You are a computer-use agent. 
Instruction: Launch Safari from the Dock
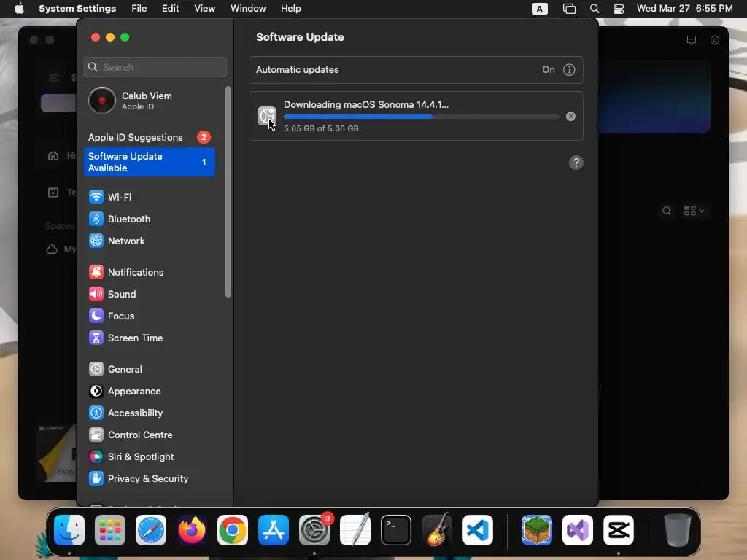click(x=151, y=530)
